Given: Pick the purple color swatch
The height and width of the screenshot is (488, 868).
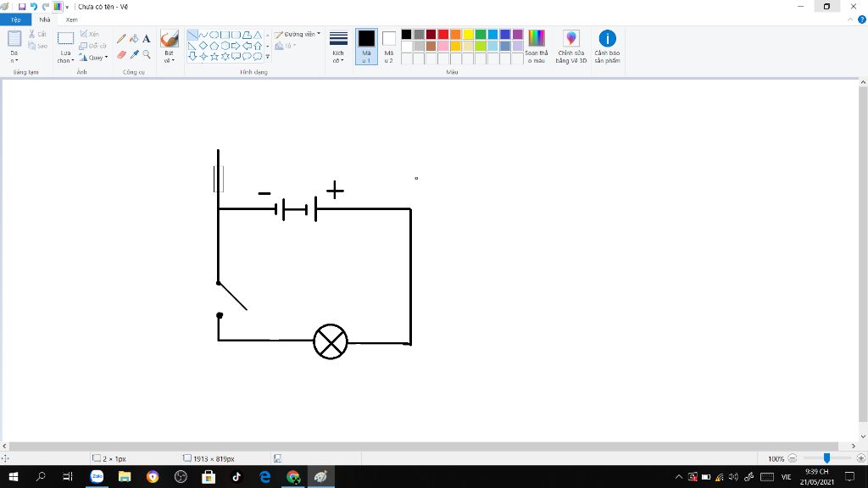Looking at the screenshot, I should 517,34.
